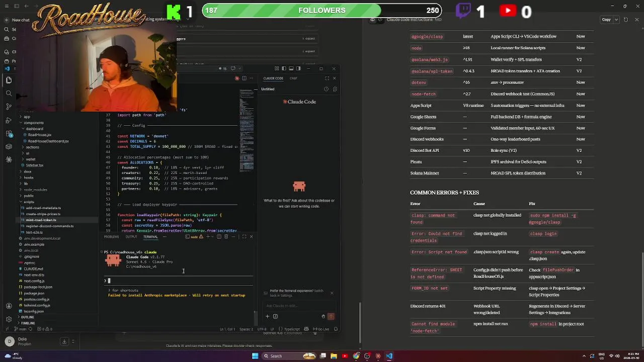
Task: Click new conversation icon in Claude Code panel
Action: pyautogui.click(x=335, y=89)
